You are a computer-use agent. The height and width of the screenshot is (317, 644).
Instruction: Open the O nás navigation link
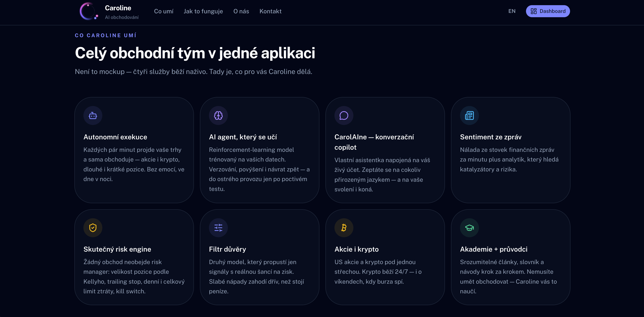pos(241,11)
